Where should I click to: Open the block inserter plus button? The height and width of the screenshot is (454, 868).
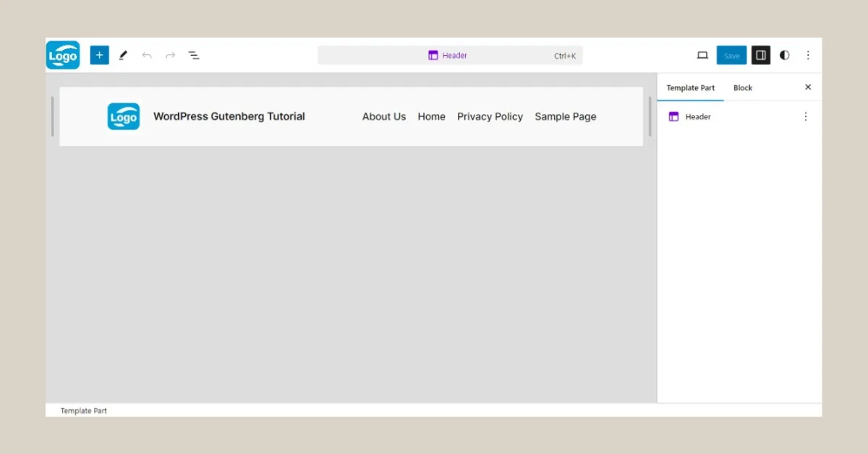click(x=99, y=55)
